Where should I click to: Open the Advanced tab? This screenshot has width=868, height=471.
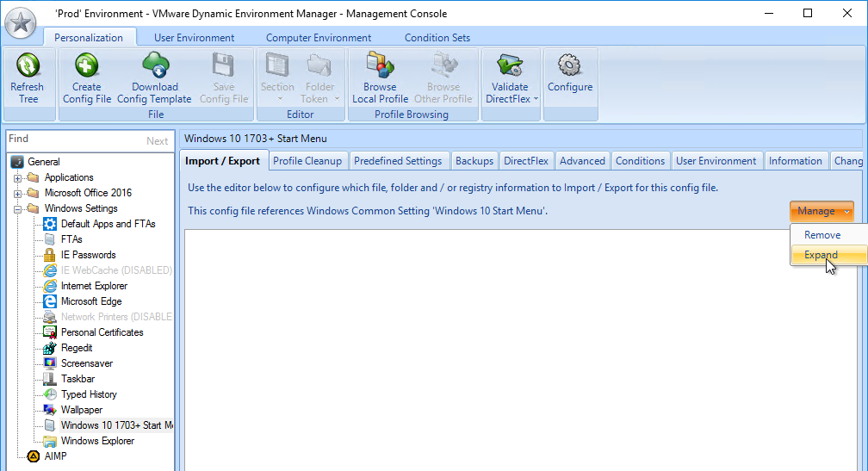point(582,160)
